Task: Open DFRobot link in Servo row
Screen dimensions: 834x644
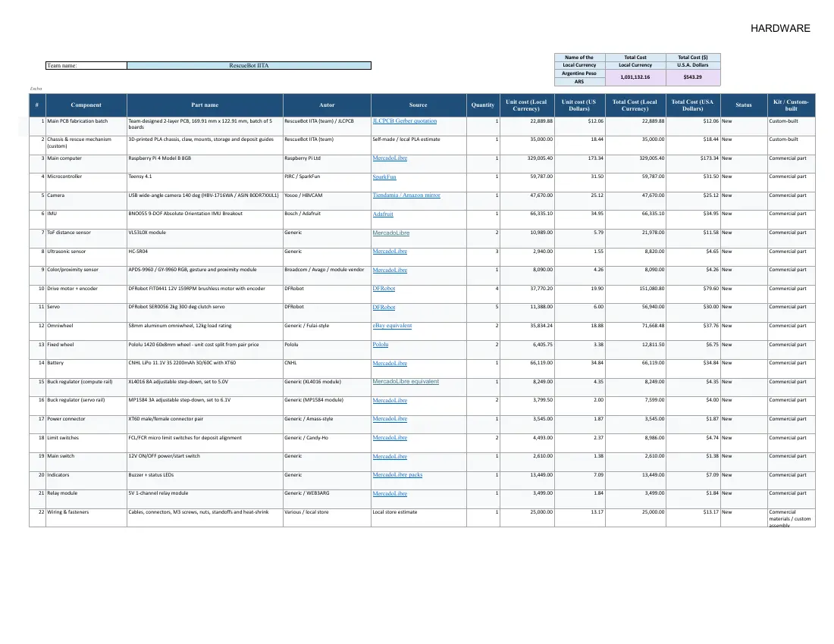Action: click(x=384, y=307)
